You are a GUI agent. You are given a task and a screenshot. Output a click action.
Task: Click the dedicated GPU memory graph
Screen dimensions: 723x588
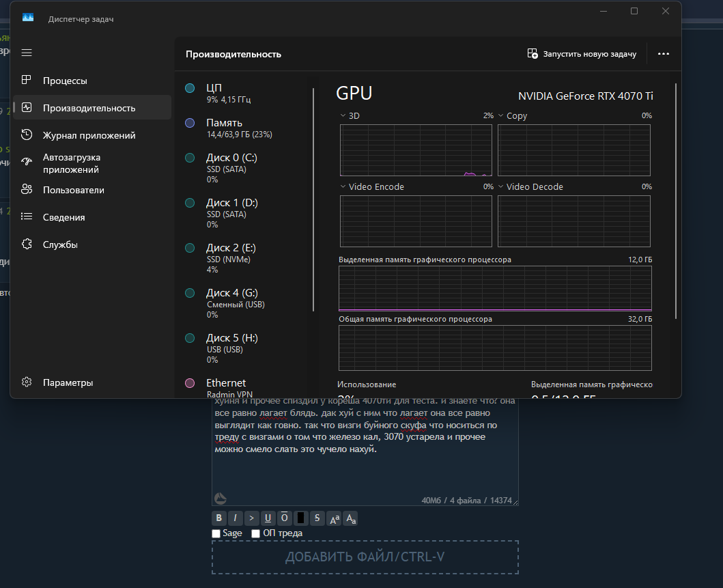click(x=495, y=289)
